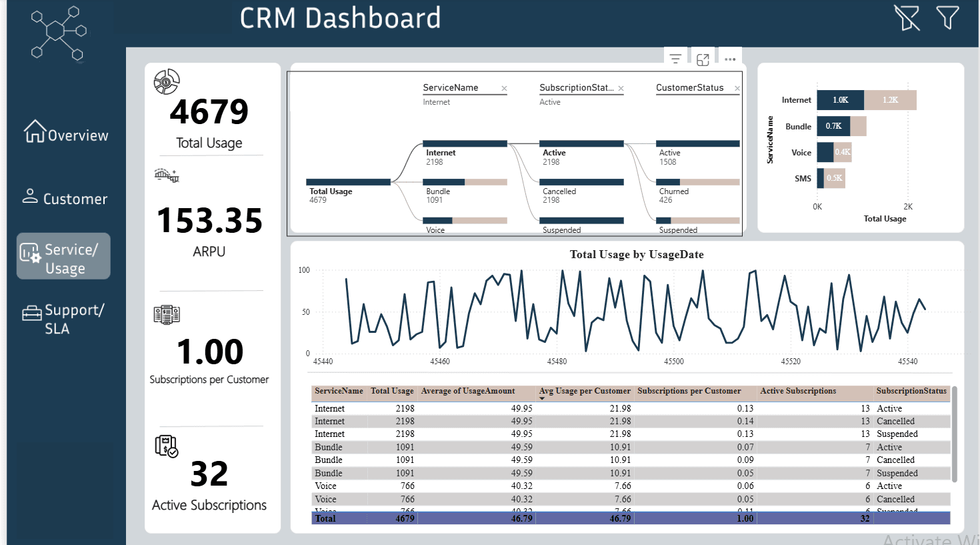
Task: Sort table by Active Subscriptions header
Action: 798,391
